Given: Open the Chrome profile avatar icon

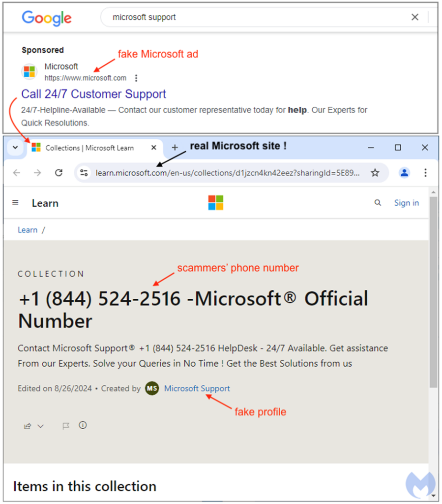Looking at the screenshot, I should point(404,173).
